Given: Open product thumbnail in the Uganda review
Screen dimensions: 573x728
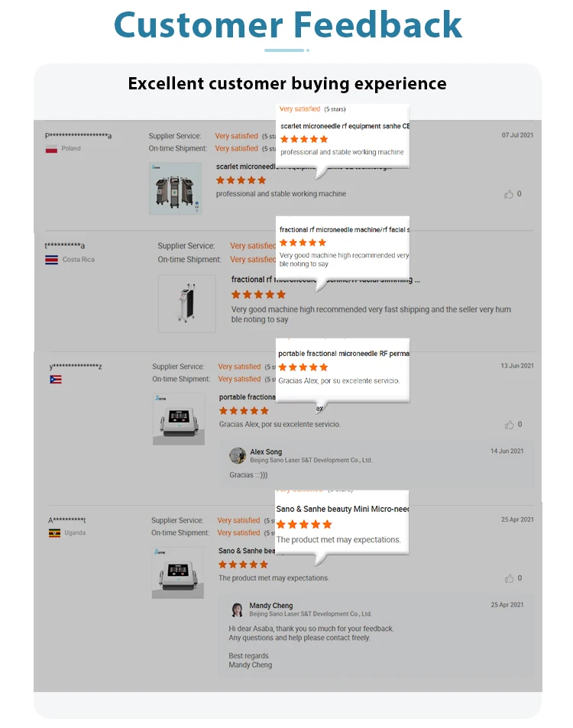Looking at the screenshot, I should click(177, 572).
